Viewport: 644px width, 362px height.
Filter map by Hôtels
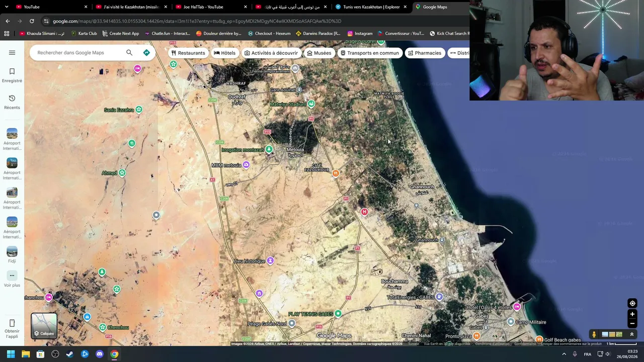coord(224,53)
